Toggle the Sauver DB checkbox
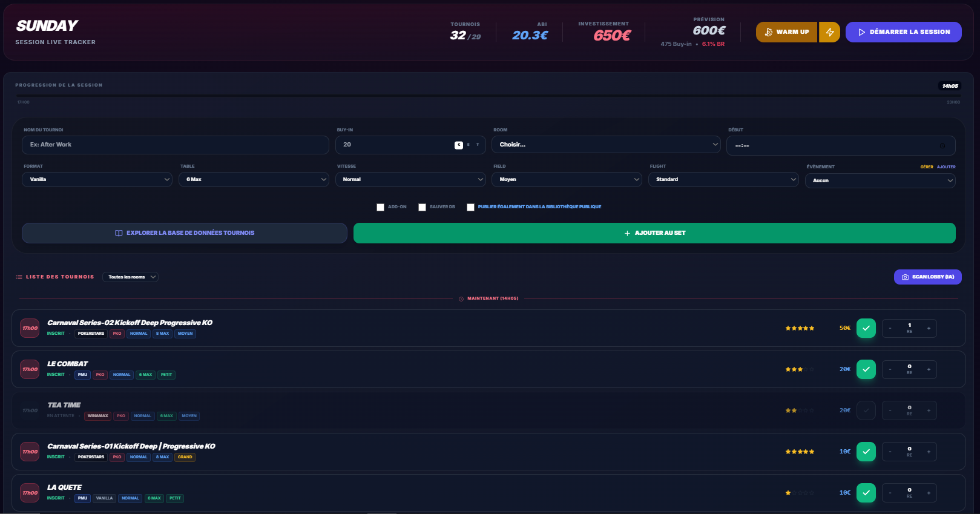Screen dimensions: 980x514 pos(422,207)
